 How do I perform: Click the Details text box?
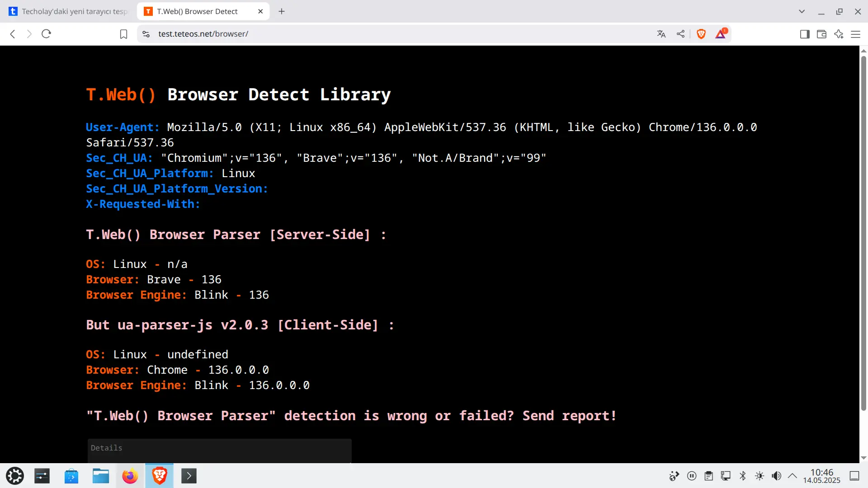[x=220, y=450]
